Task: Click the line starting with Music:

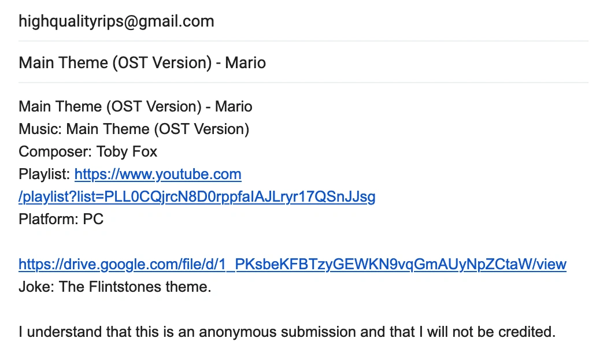Action: (134, 129)
